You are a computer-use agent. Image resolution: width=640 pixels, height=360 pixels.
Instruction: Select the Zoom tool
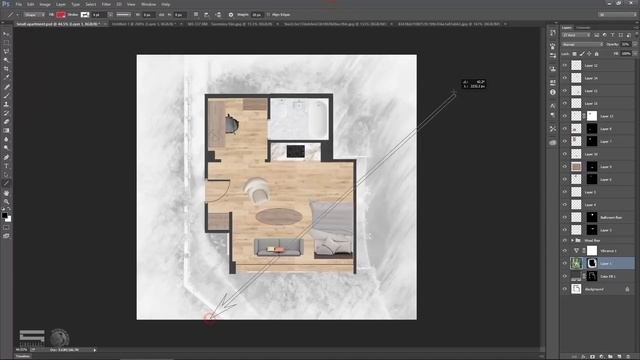(x=6, y=201)
